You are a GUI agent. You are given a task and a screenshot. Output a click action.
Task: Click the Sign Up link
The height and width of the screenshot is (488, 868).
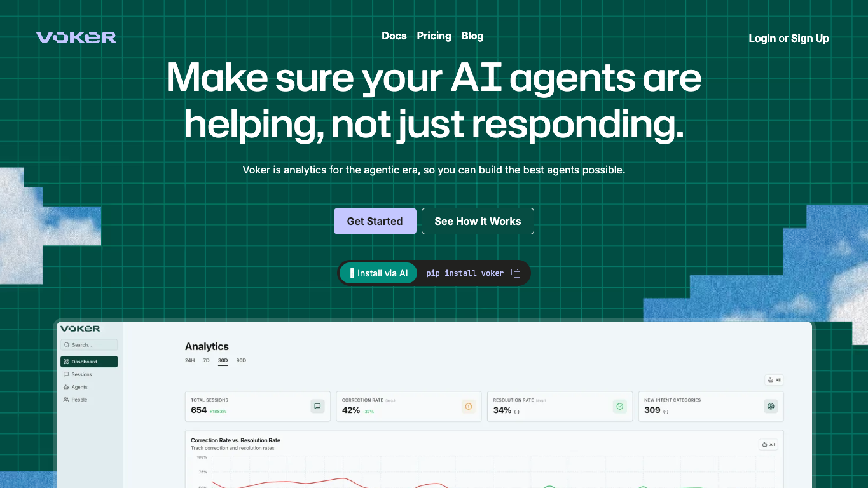click(x=810, y=38)
